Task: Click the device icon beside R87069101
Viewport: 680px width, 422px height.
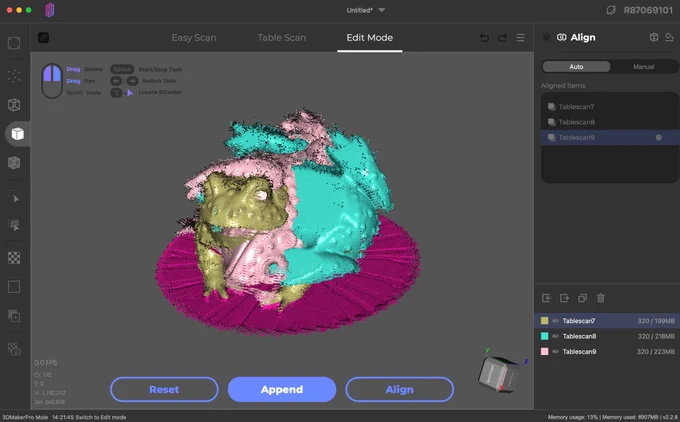Action: pos(611,10)
